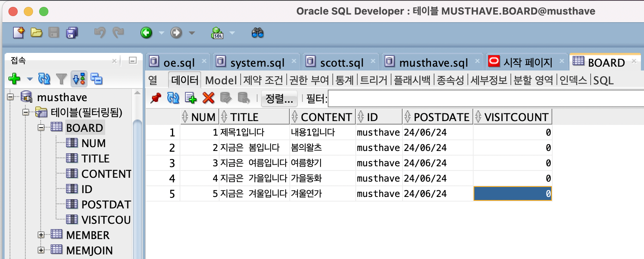
Task: Collapse the 테이블(필터링됨) node
Action: point(26,112)
